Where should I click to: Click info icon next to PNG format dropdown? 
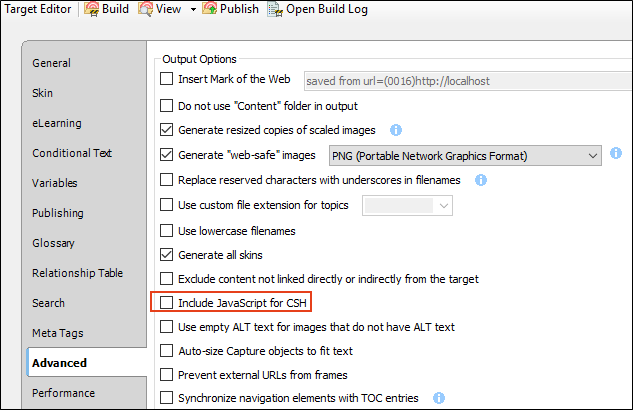tap(616, 153)
